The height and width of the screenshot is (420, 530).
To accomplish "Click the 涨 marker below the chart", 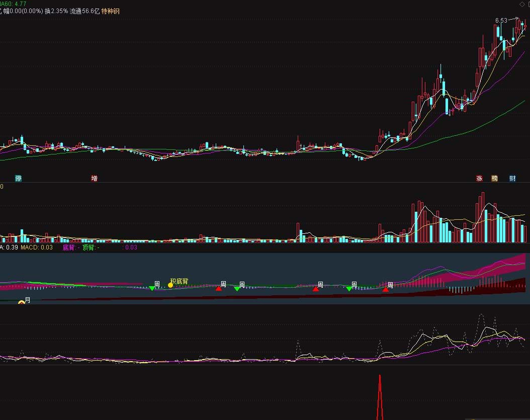I will pyautogui.click(x=479, y=178).
